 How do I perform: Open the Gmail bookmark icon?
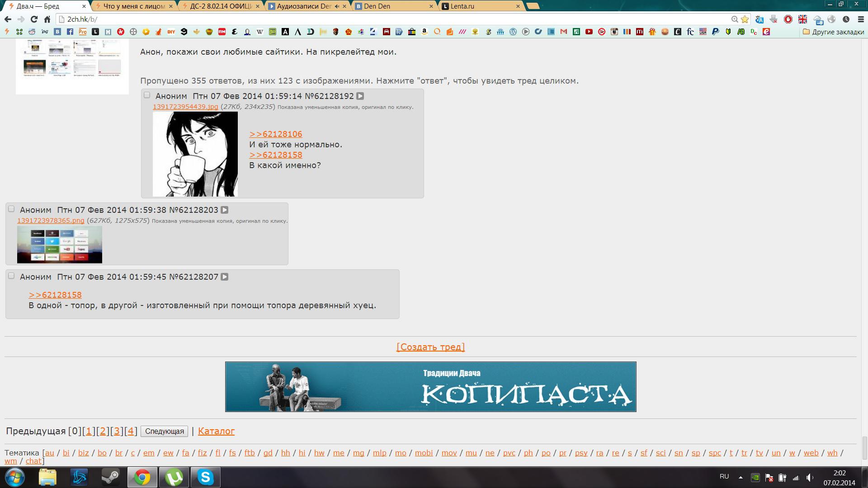[563, 32]
